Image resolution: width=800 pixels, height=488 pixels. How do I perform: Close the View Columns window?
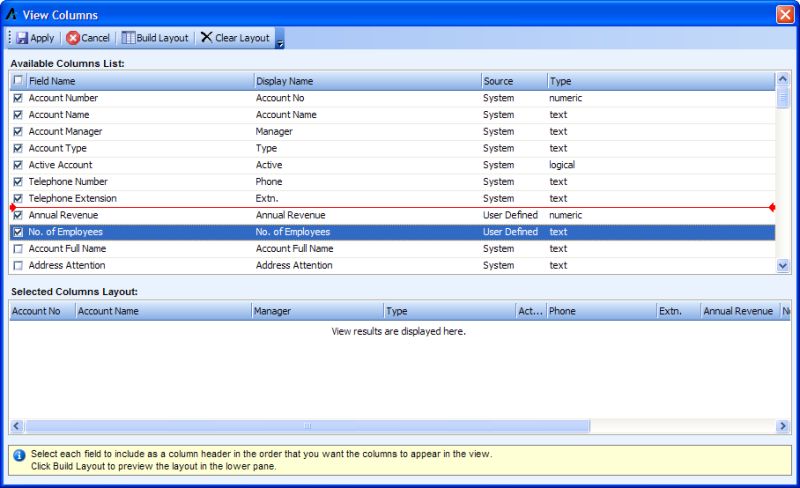coord(785,14)
